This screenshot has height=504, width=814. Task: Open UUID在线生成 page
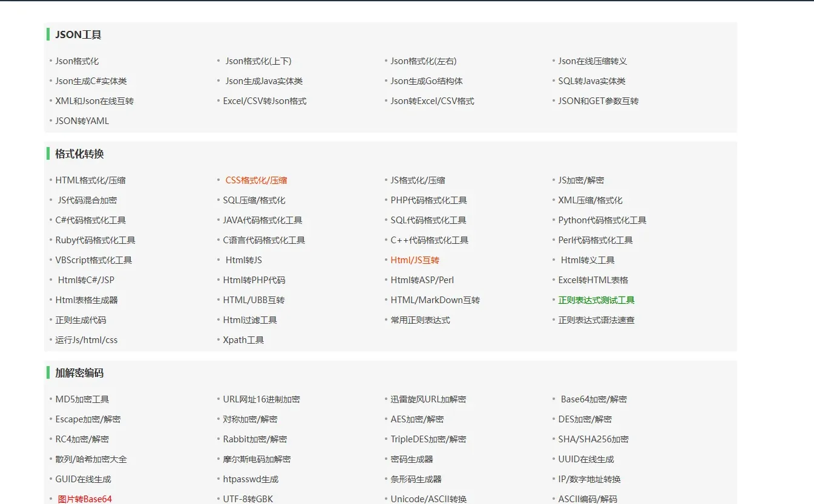[x=585, y=459]
